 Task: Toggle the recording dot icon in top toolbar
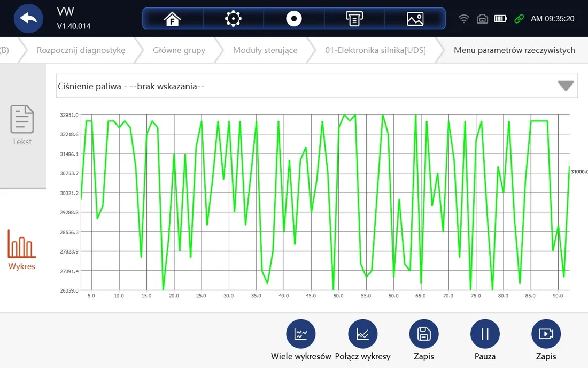coord(293,18)
